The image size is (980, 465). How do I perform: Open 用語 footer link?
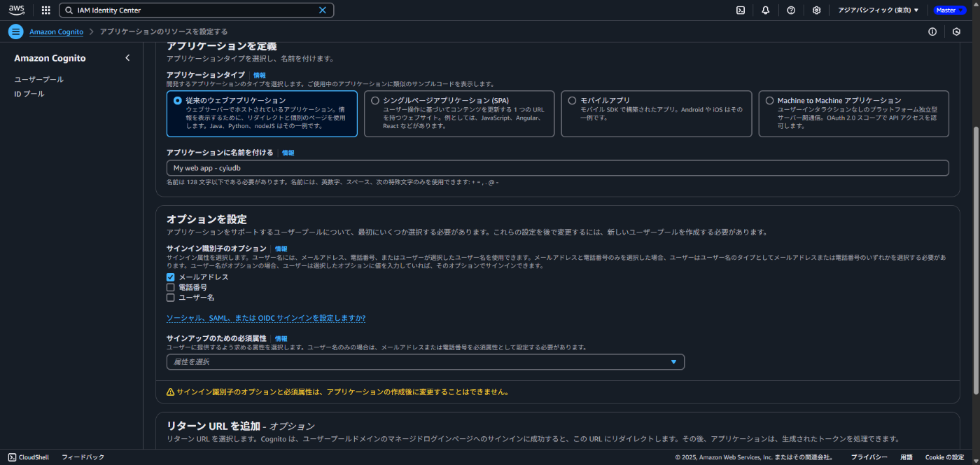[906, 457]
